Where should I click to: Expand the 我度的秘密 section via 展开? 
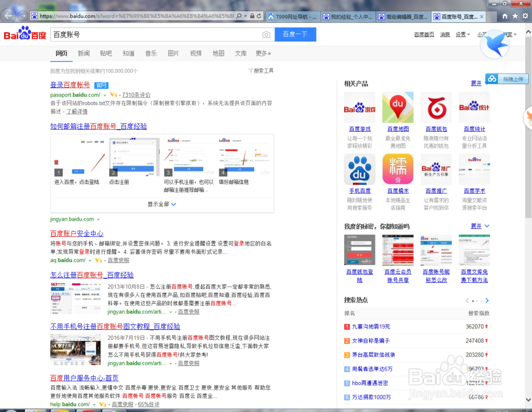(480, 226)
